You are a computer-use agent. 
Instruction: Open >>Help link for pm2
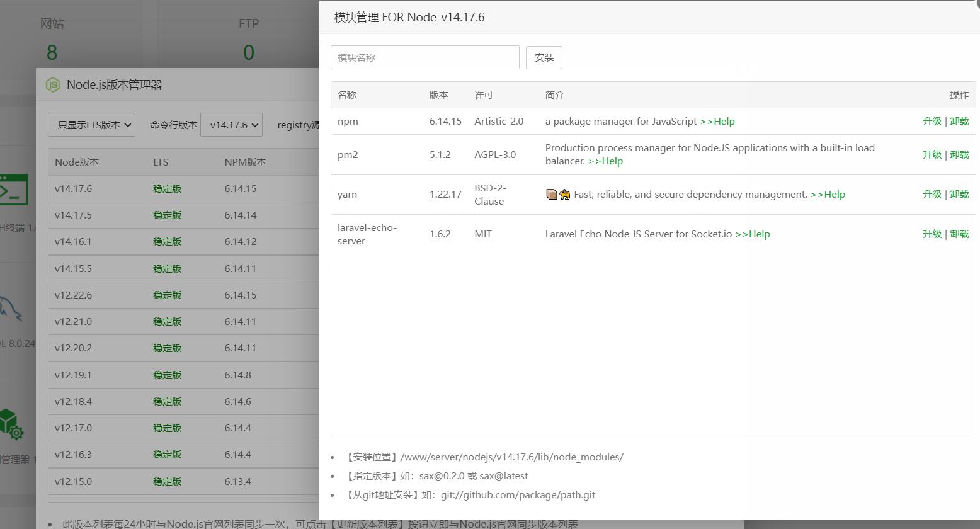pyautogui.click(x=605, y=161)
